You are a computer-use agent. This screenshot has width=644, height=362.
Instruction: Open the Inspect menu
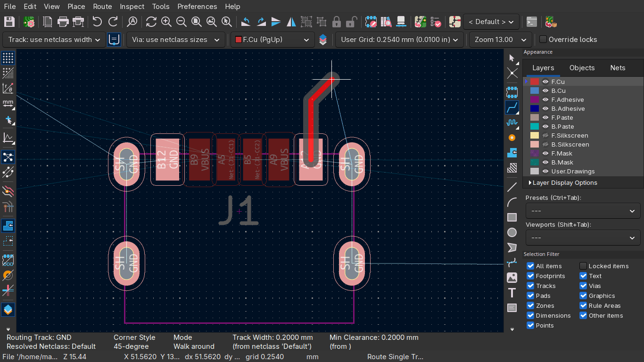132,7
